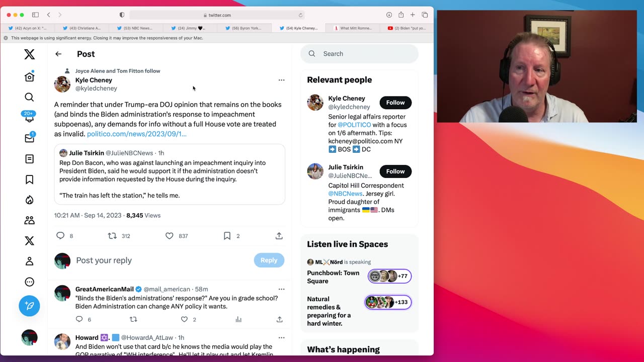Reply to GreatAmericanMail's comment
Viewport: 644px width, 362px height.
pos(79,319)
